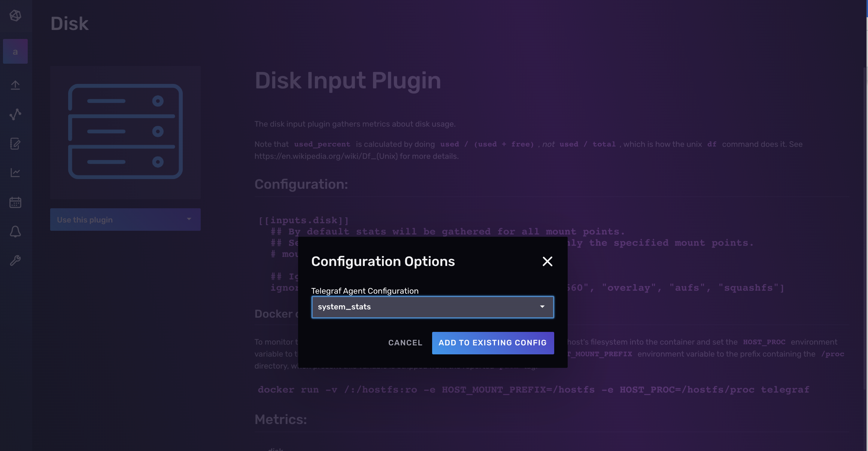
Task: Click the 'Disk Input Plugin' heading
Action: click(348, 81)
